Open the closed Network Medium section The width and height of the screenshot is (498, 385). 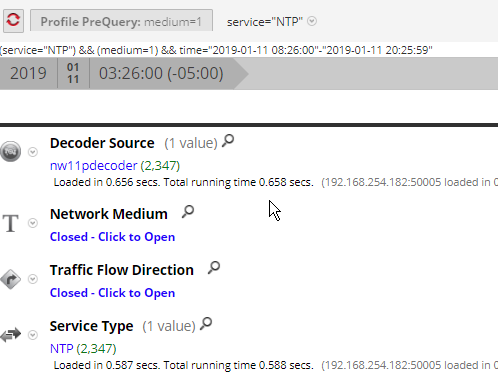112,237
